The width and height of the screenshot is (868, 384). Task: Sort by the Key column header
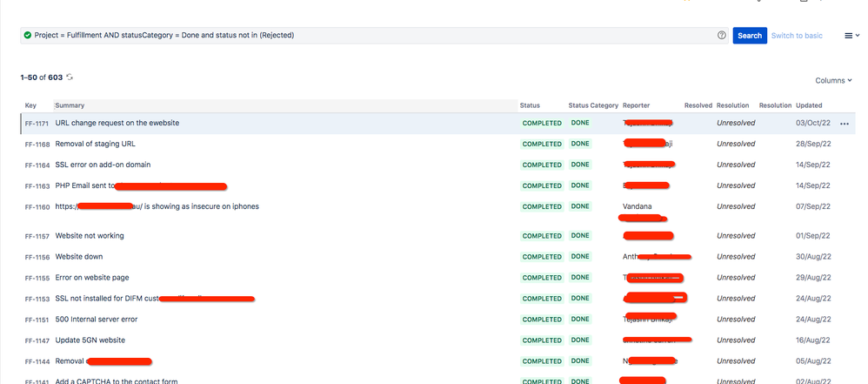tap(30, 105)
